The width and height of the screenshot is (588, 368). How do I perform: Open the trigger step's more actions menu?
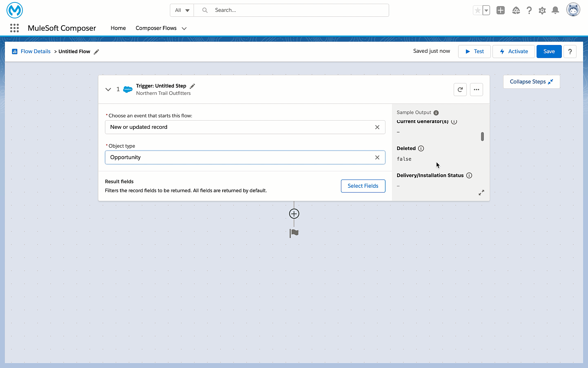pyautogui.click(x=476, y=89)
